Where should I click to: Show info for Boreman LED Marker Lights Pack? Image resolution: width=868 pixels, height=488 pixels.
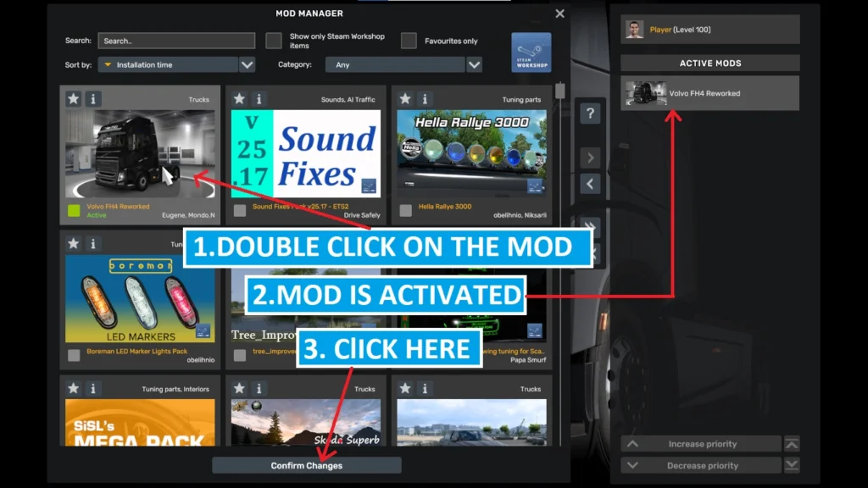93,243
